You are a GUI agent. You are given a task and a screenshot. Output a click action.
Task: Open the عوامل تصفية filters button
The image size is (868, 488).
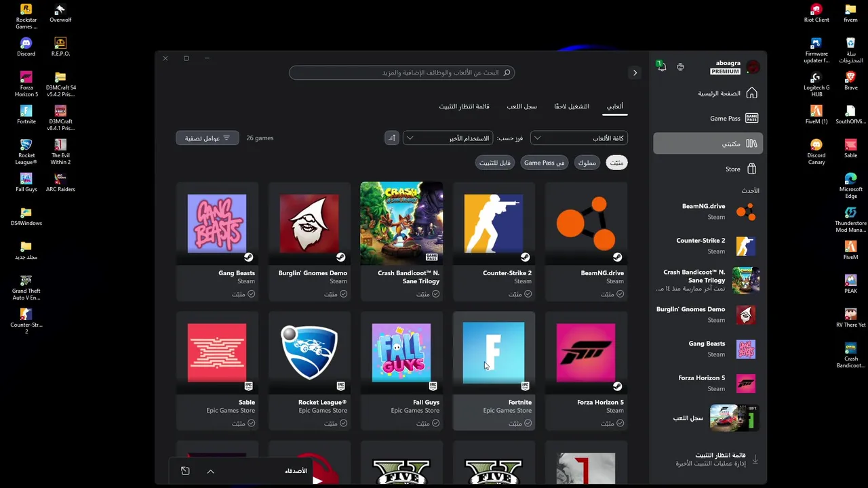click(x=208, y=138)
